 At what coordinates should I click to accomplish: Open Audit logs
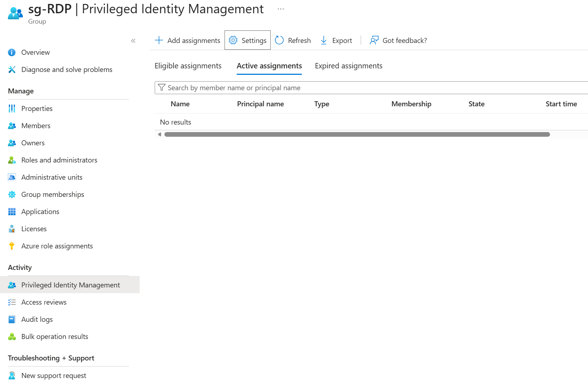pos(37,319)
